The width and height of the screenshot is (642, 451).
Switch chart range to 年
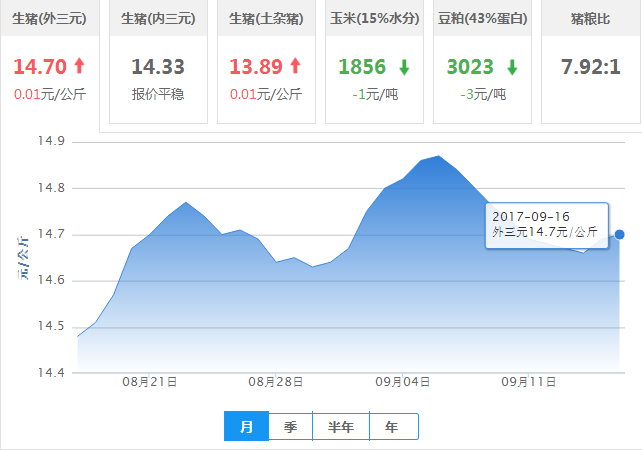[393, 426]
